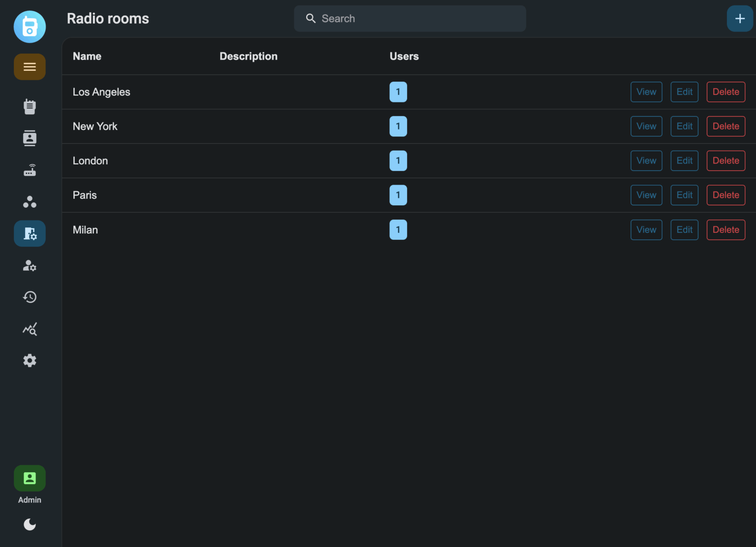
Task: Open the user management gear icon
Action: 30,266
